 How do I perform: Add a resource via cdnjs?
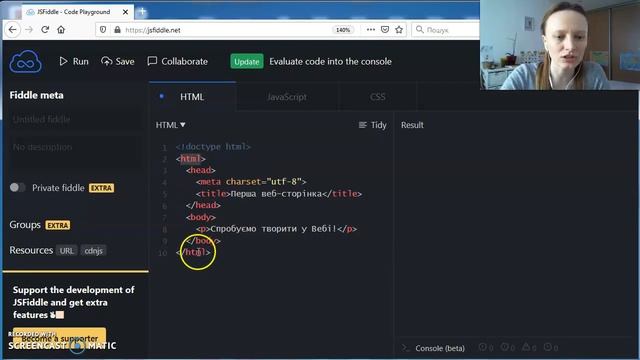click(x=93, y=251)
